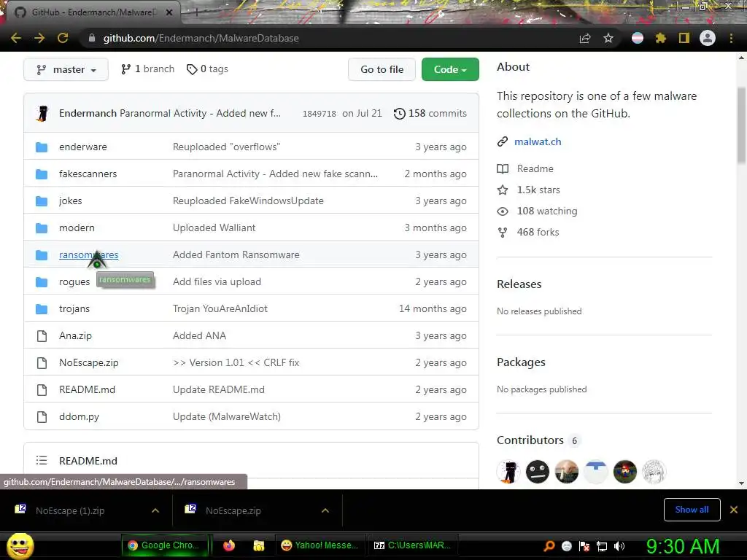Switch to the 7-Zip C:\Users window
This screenshot has width=747, height=560.
point(413,545)
